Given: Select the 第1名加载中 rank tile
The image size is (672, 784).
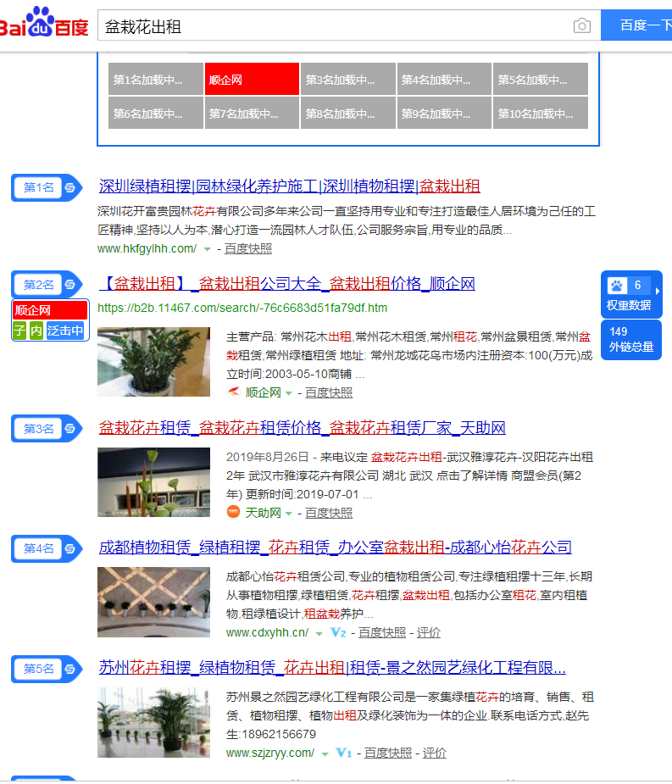Looking at the screenshot, I should [155, 79].
